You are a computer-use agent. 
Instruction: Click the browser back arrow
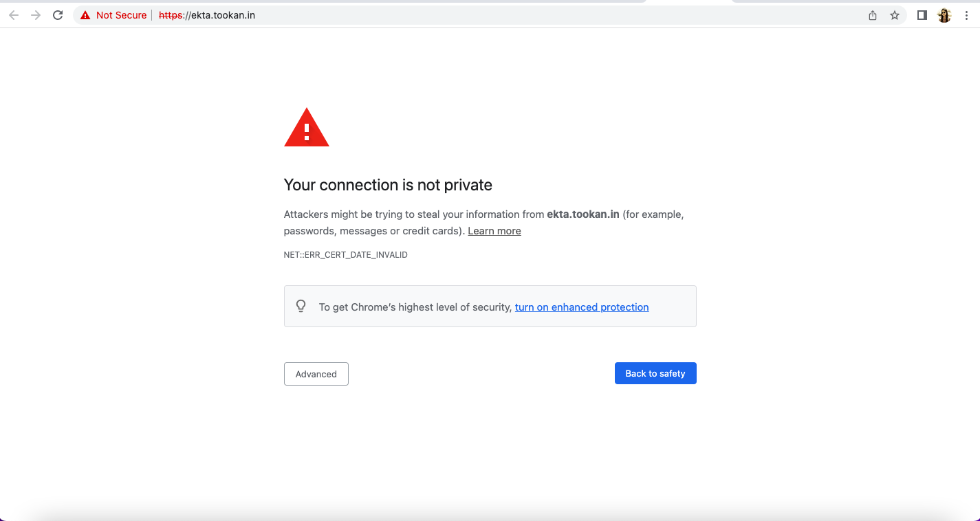(14, 15)
